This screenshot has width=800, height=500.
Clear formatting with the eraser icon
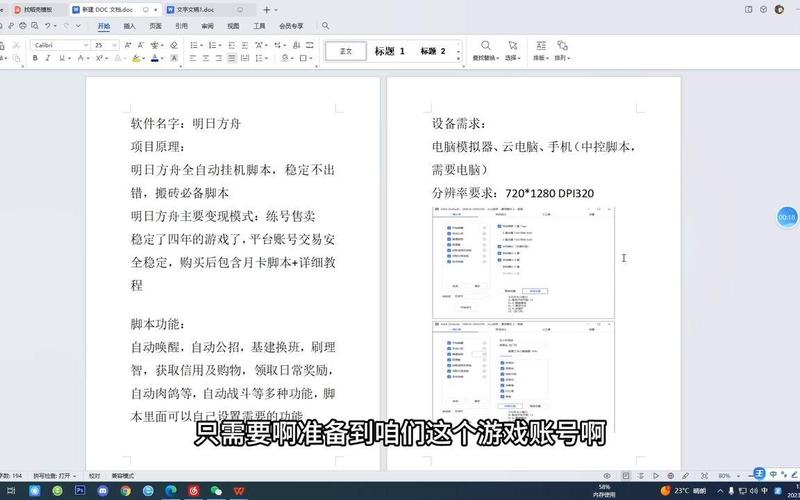[x=173, y=45]
